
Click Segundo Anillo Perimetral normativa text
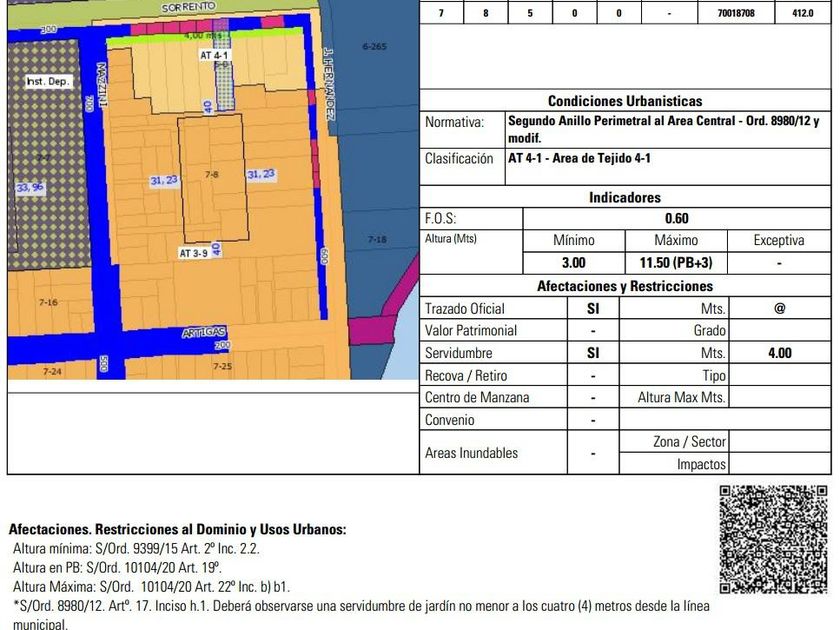point(664,129)
